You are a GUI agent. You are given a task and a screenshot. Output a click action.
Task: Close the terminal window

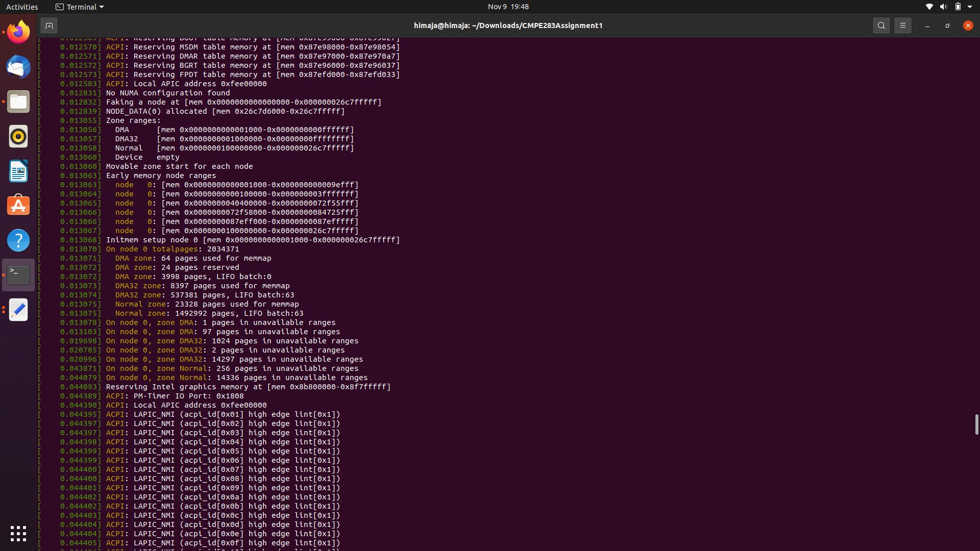pyautogui.click(x=968, y=26)
